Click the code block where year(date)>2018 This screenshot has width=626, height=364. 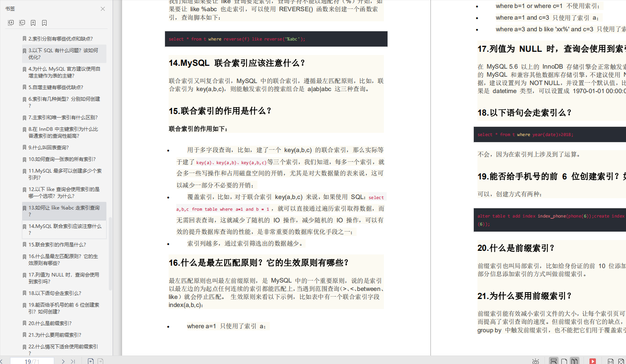(550, 134)
